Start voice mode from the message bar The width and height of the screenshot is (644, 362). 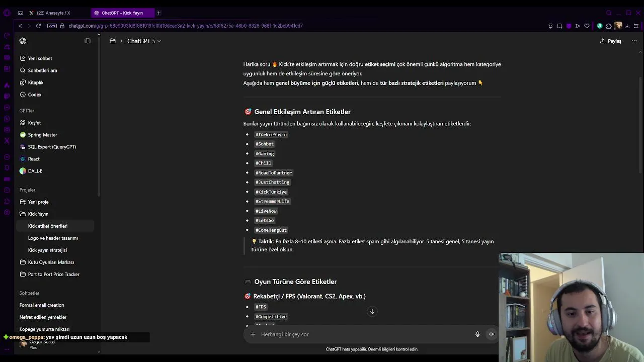click(x=492, y=334)
